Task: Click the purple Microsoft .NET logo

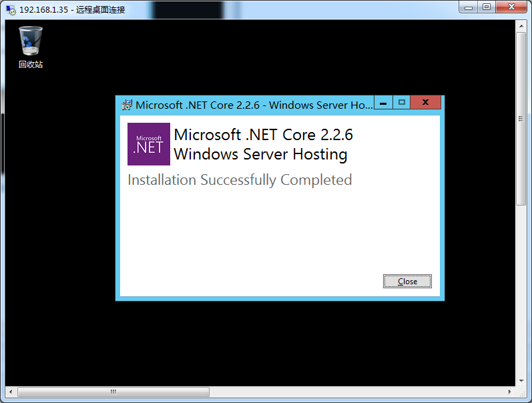Action: [x=149, y=144]
